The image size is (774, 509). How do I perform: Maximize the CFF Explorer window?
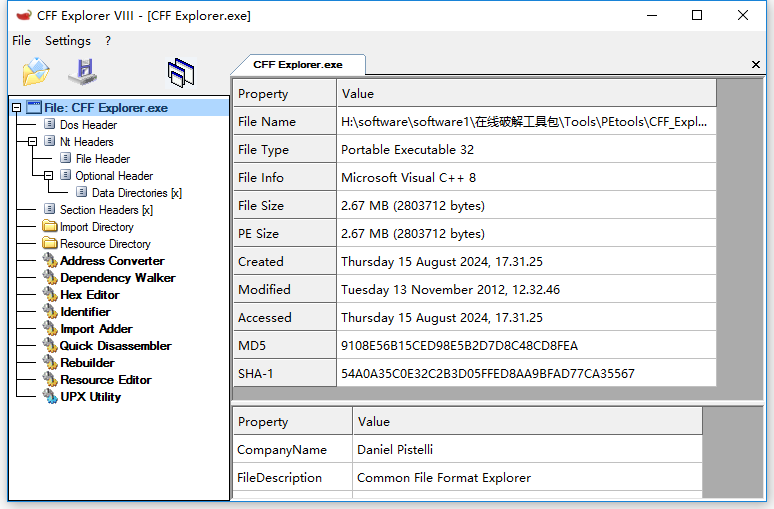[697, 15]
